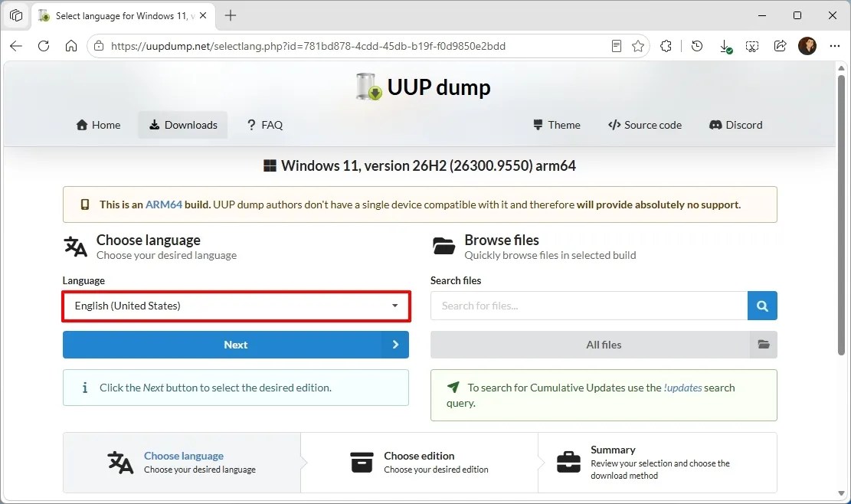Viewport: 851px width, 504px height.
Task: Open immersive reader icon in address bar
Action: tap(617, 46)
